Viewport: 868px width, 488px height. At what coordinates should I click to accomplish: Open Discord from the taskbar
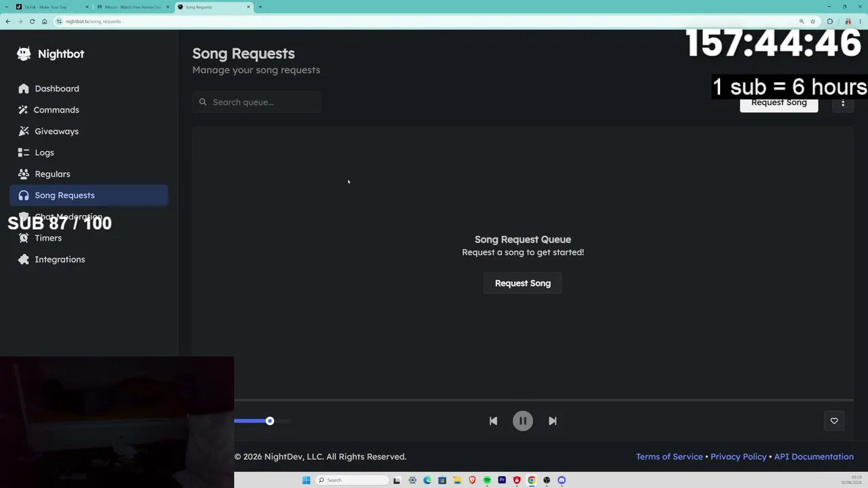click(x=561, y=481)
